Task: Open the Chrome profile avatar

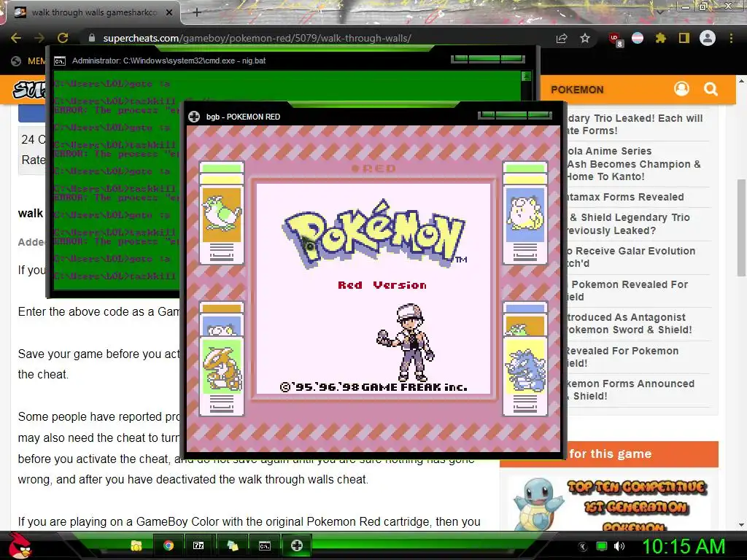Action: click(708, 38)
